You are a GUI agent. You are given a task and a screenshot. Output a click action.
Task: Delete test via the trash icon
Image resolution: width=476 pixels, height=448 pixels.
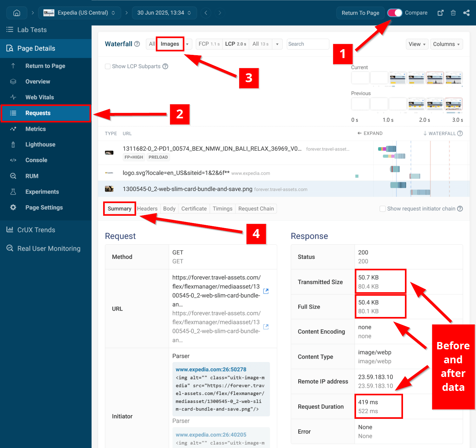453,13
